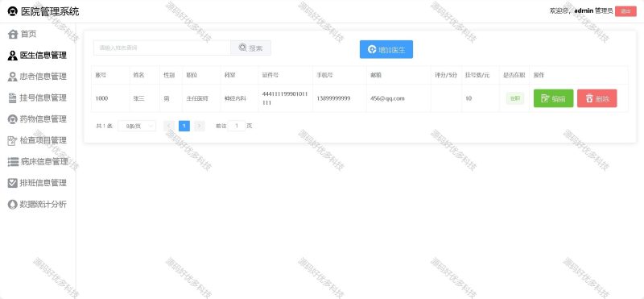Image resolution: width=644 pixels, height=299 pixels.
Task: Click the name cell 张三
Action: (x=138, y=98)
